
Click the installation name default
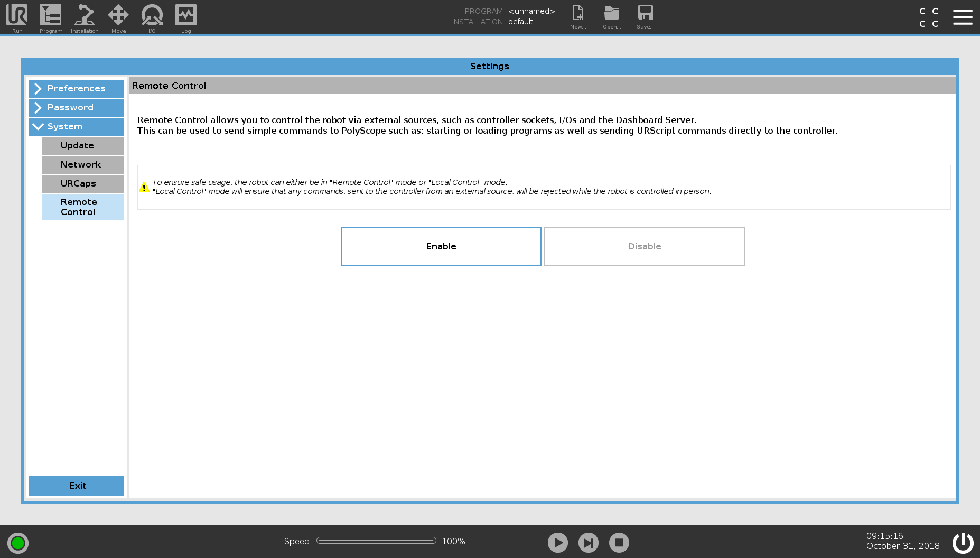[x=521, y=22]
